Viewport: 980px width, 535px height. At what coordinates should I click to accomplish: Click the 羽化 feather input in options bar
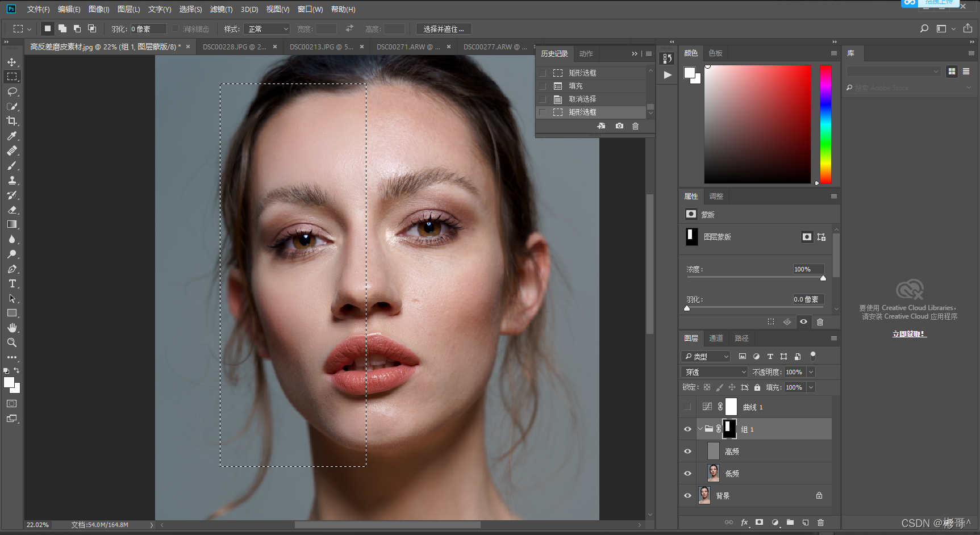tap(148, 29)
